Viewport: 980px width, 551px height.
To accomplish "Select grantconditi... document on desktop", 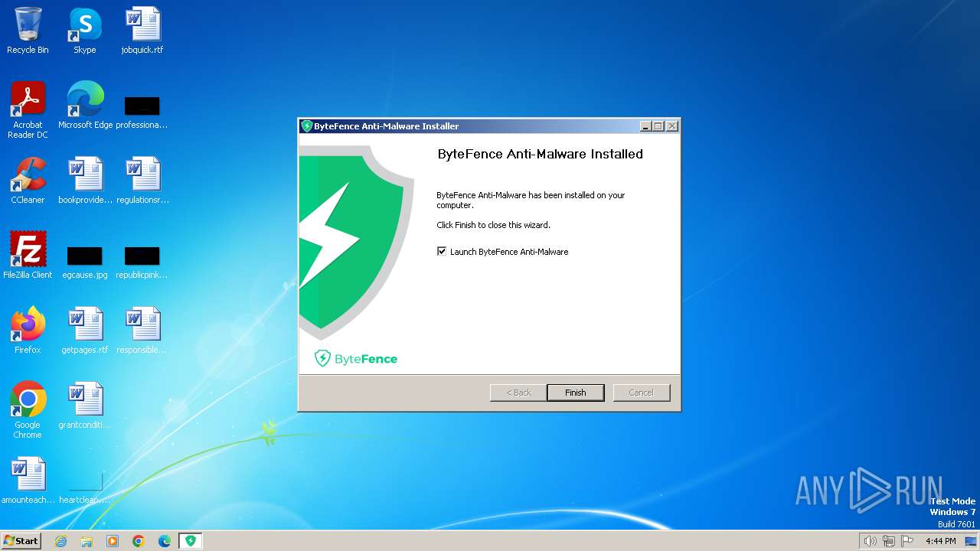I will tap(85, 406).
